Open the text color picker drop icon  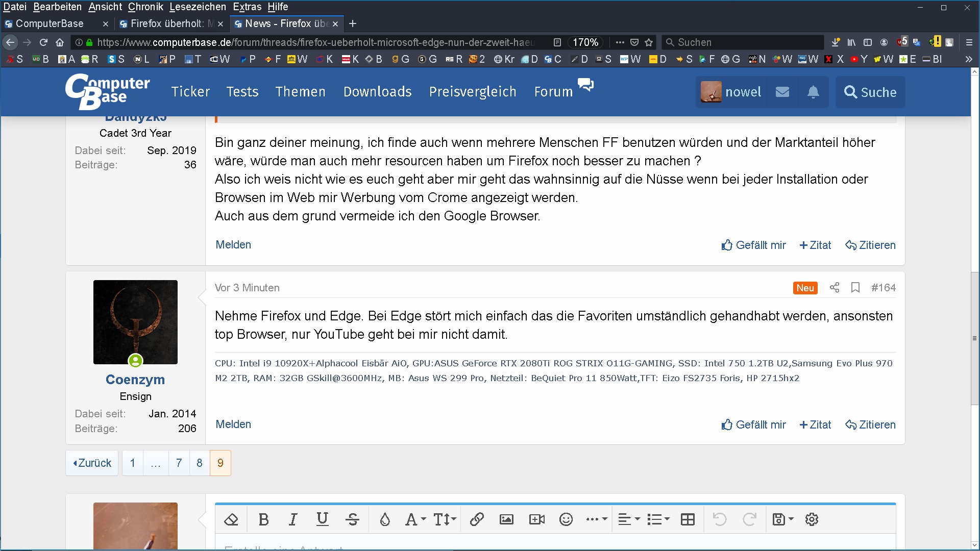[385, 519]
